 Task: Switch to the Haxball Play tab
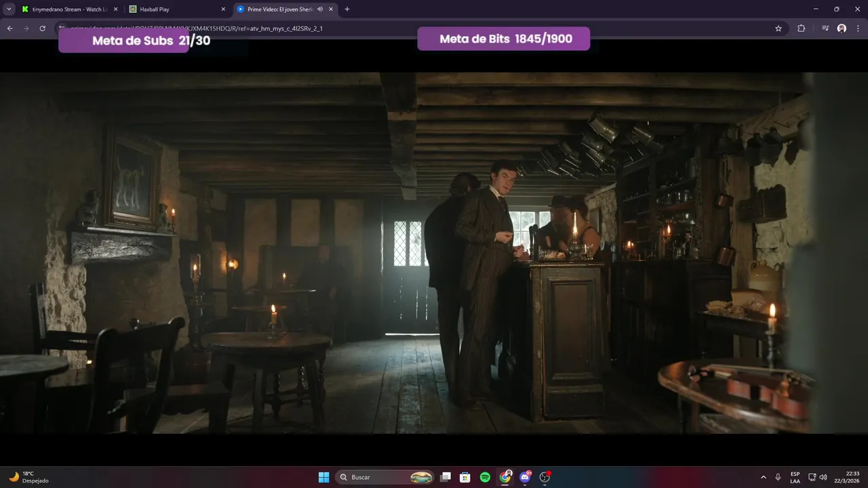[x=178, y=9]
